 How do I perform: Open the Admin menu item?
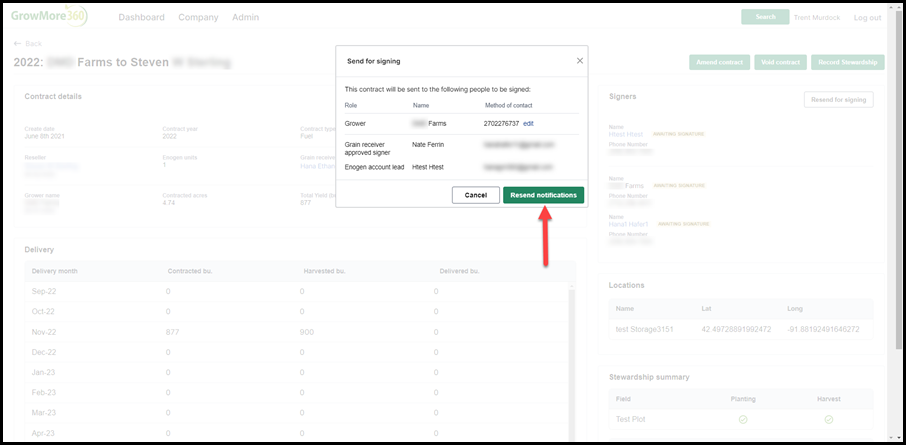click(246, 17)
